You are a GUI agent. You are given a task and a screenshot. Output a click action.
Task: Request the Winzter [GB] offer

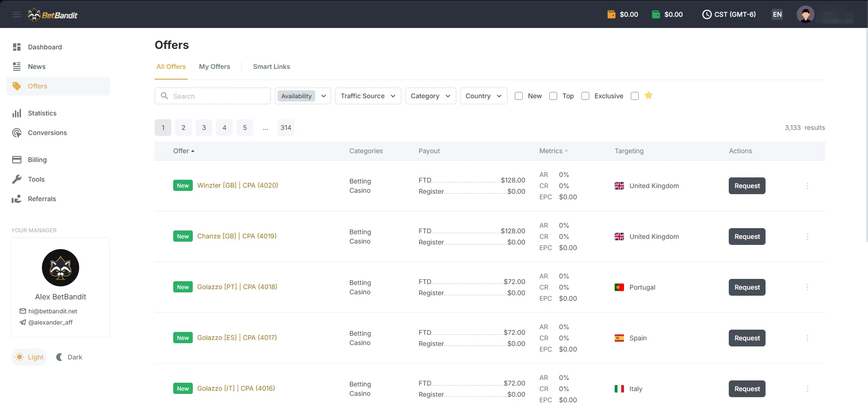coord(747,186)
